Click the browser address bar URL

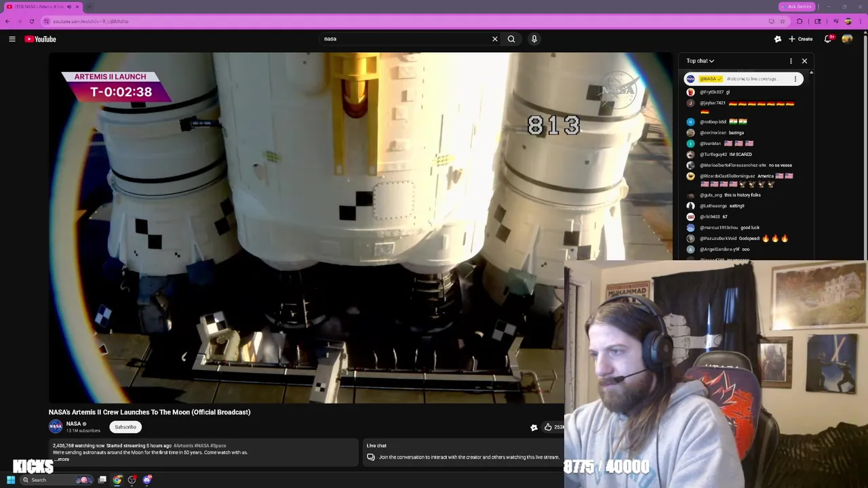pyautogui.click(x=91, y=21)
